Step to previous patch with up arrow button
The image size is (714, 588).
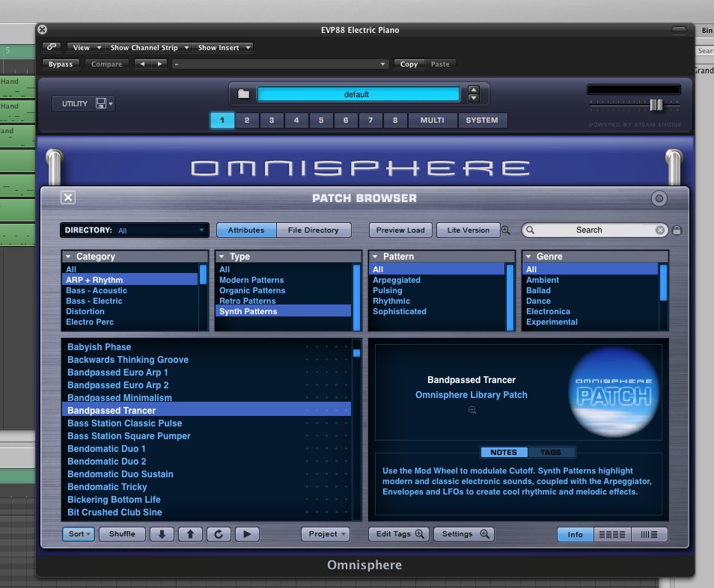coord(190,534)
